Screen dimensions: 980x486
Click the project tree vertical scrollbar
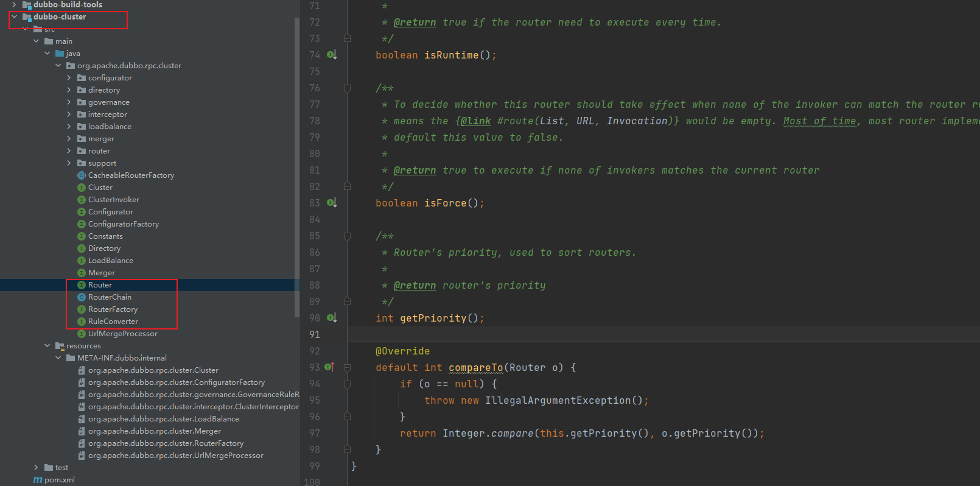297,167
